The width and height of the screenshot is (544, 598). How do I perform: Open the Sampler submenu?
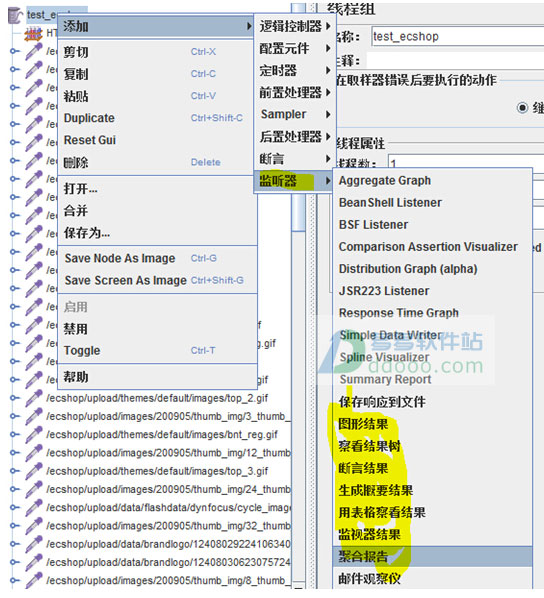click(295, 114)
